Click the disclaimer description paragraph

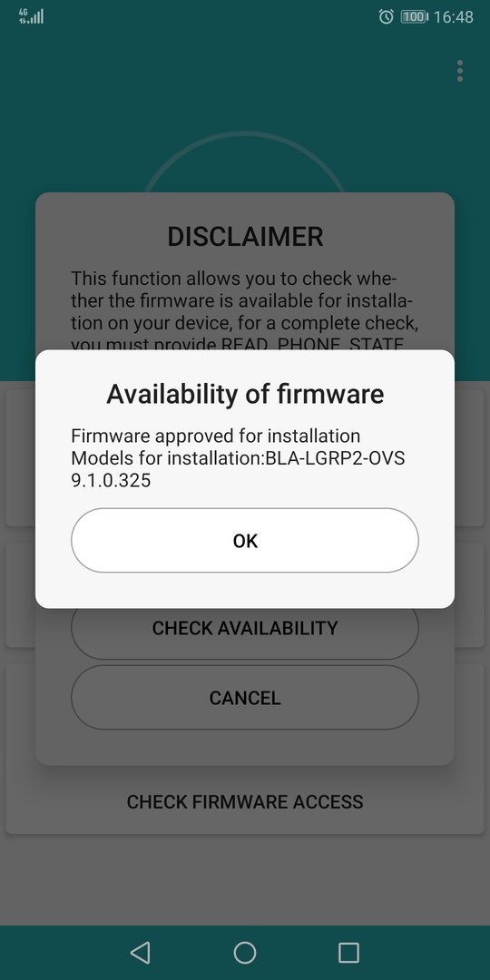(x=244, y=310)
